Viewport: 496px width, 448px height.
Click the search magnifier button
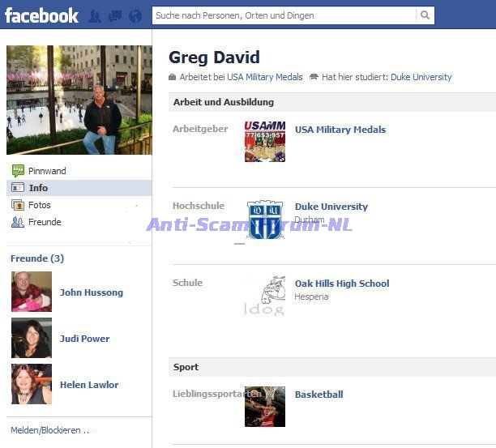(425, 15)
